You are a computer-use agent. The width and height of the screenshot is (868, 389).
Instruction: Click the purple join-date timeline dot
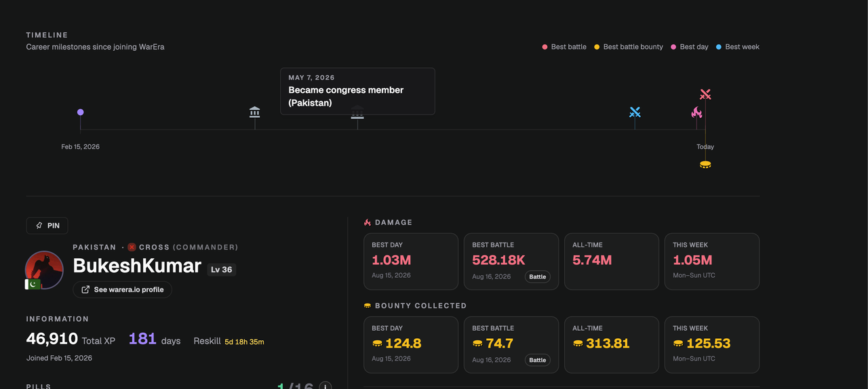tap(81, 112)
